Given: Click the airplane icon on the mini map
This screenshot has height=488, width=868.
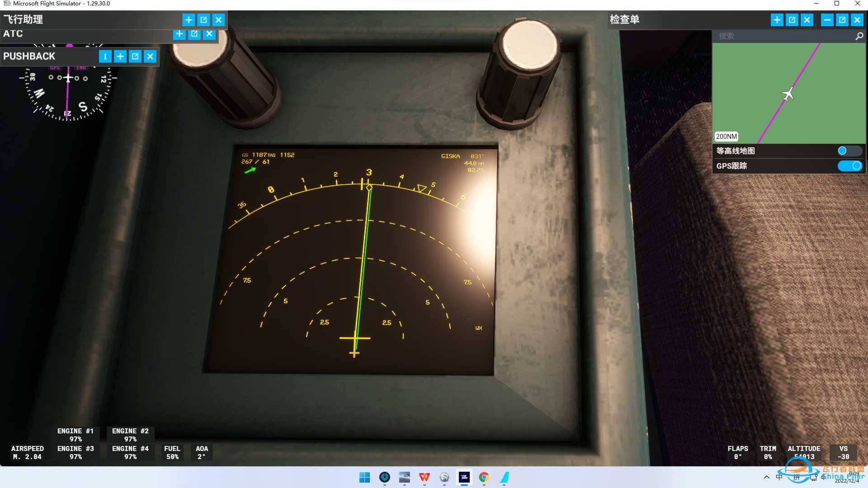Looking at the screenshot, I should (788, 94).
